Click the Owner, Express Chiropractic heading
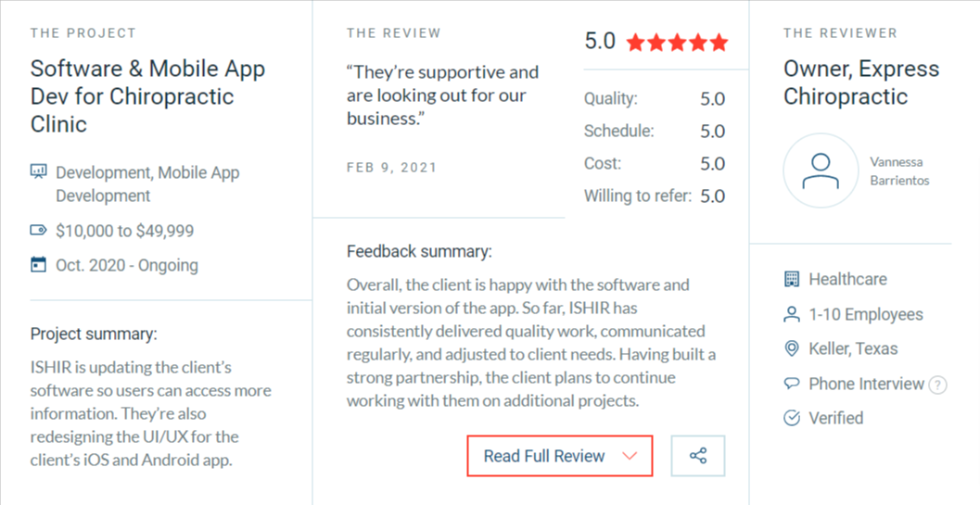Screen dimensions: 980x505 (860, 82)
